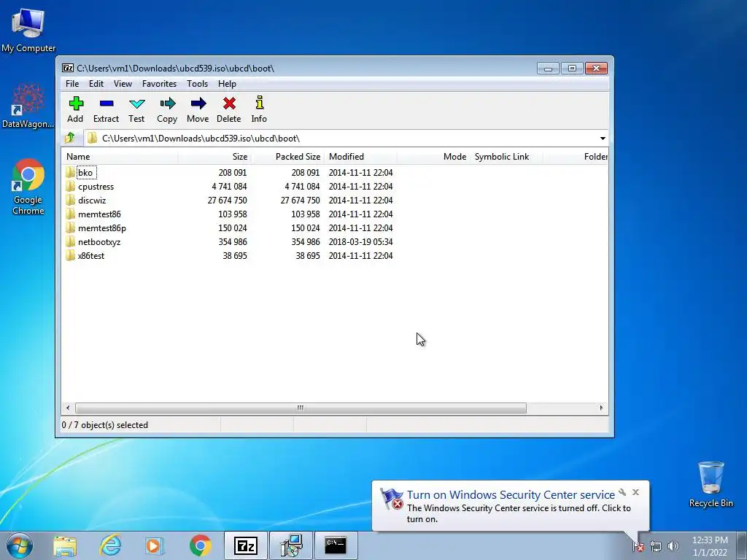Dismiss the Security Center notification balloon
The image size is (747, 560).
coord(635,492)
